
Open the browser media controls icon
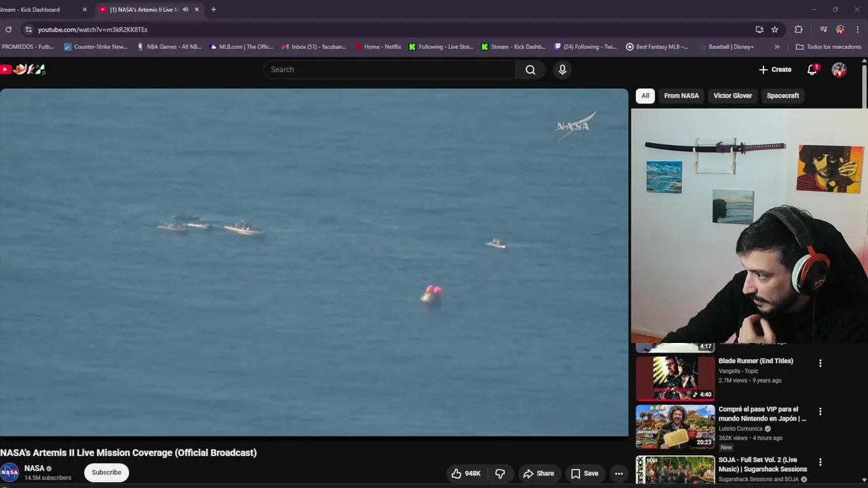(x=823, y=29)
